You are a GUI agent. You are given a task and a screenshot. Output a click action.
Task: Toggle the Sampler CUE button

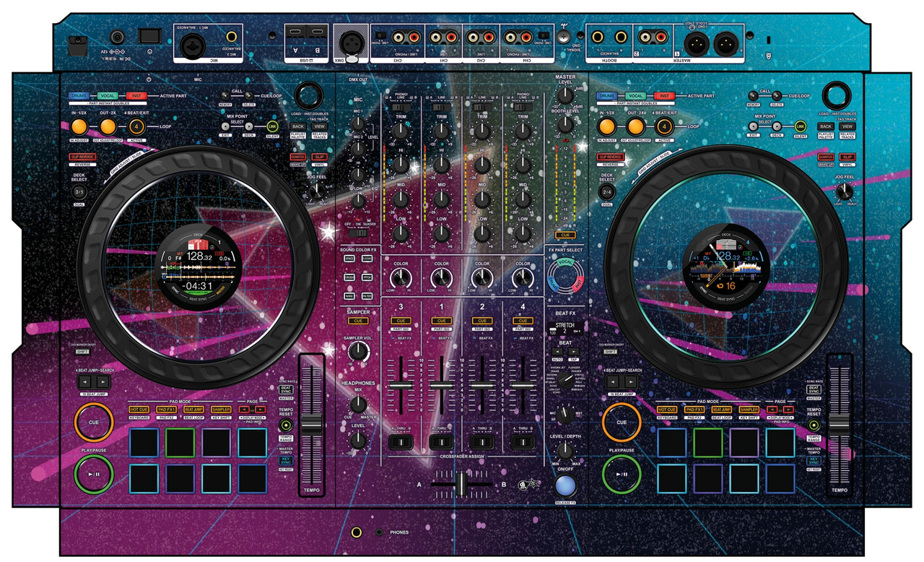coord(359,321)
